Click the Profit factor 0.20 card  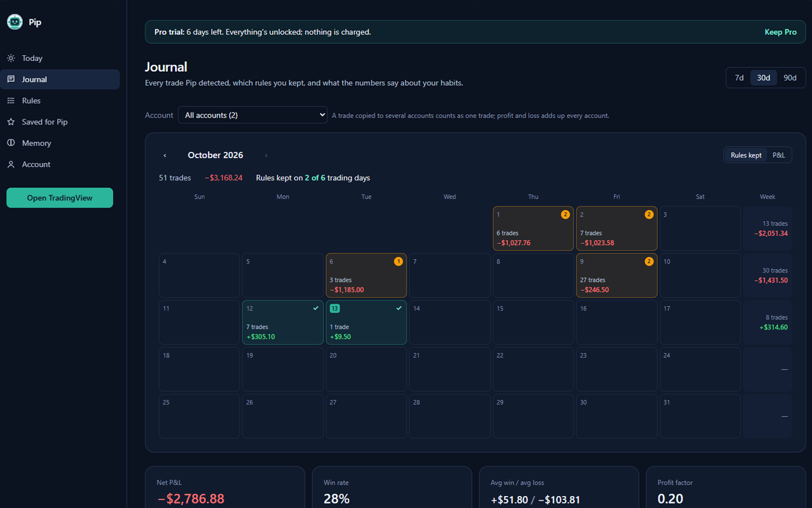[726, 487]
